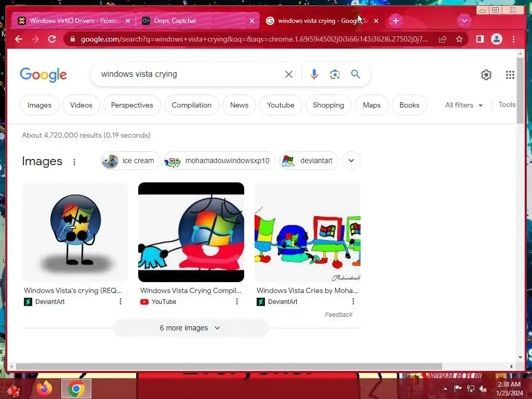This screenshot has height=399, width=532.
Task: Expand more image chips with the chevron
Action: pyautogui.click(x=351, y=161)
